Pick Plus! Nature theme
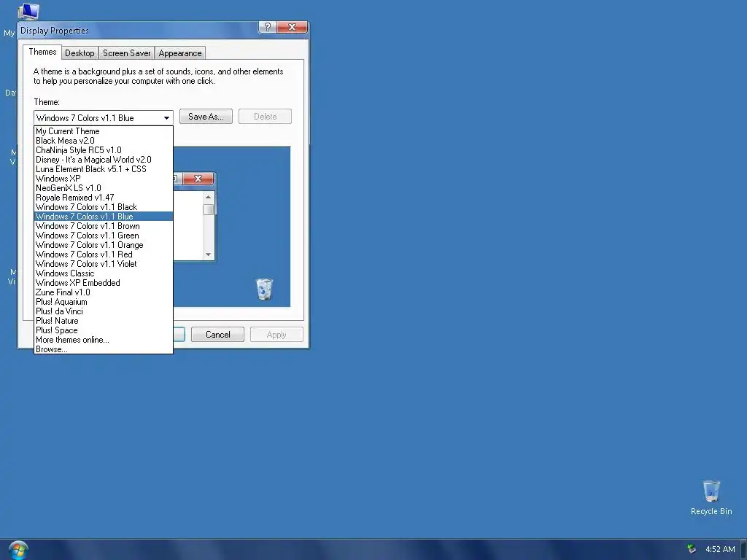 pos(104,321)
